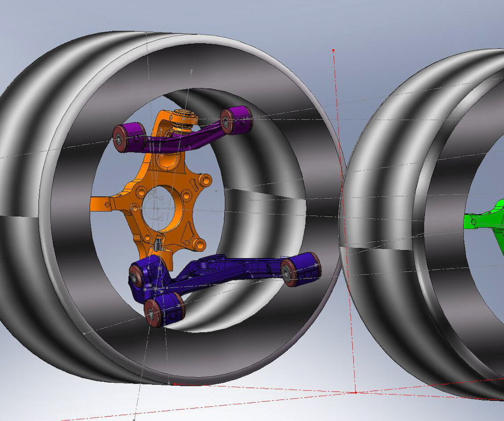Click the red sketch point at bottom intersection
Screen dimensions: 504x421
coord(355,392)
